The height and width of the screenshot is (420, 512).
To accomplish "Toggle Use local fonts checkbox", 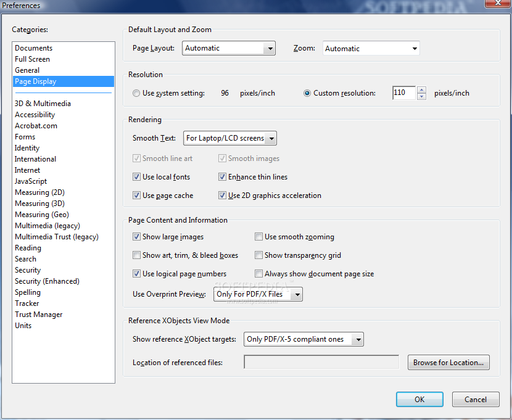I will (136, 177).
